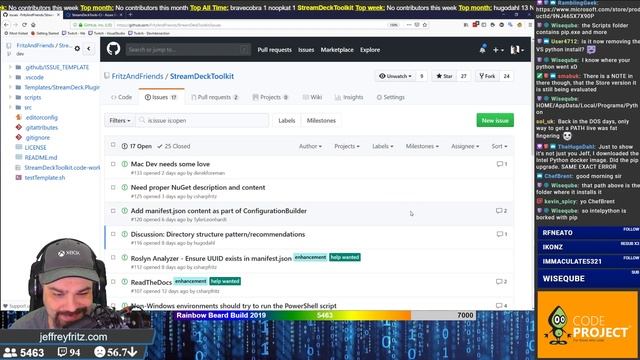640x360 pixels.
Task: Click the scripts folder icon
Action: (x=18, y=98)
